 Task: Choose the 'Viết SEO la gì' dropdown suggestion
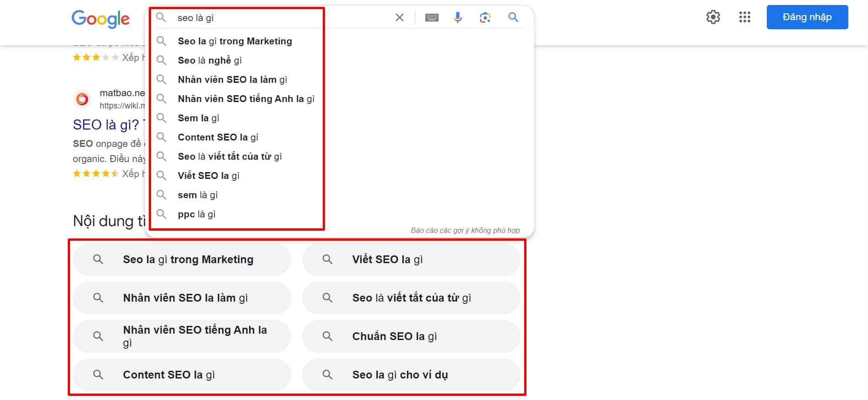pyautogui.click(x=339, y=176)
